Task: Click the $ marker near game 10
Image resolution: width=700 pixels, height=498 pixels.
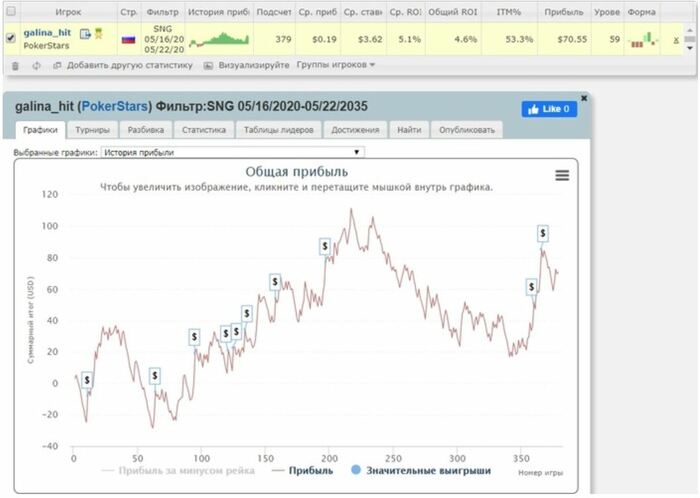Action: coord(87,380)
